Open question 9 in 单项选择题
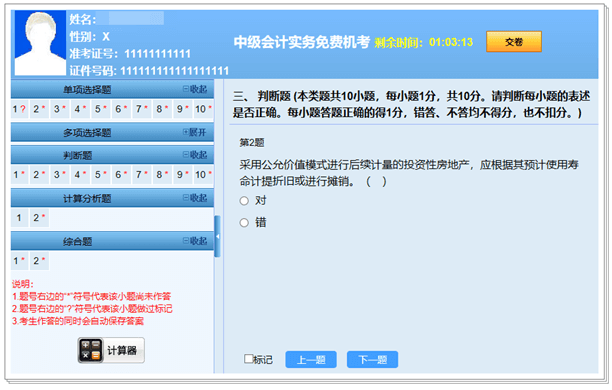Image resolution: width=612 pixels, height=390 pixels. pyautogui.click(x=183, y=109)
